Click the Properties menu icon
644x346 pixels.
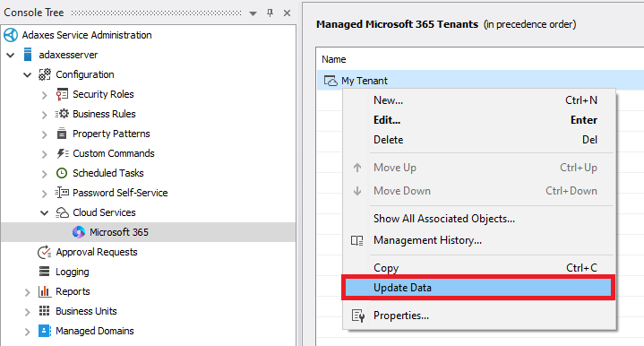(x=358, y=316)
